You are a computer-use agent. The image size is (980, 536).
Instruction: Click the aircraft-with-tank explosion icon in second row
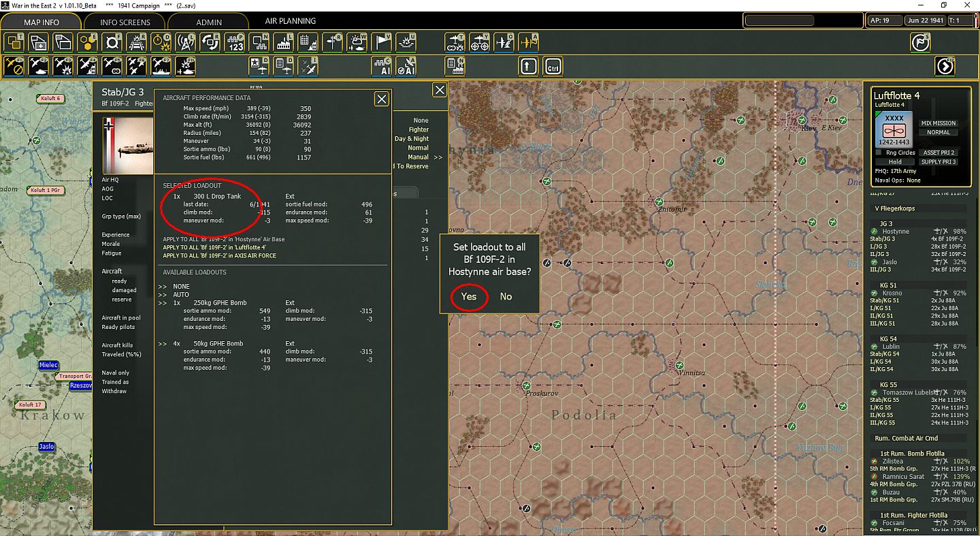pos(186,66)
